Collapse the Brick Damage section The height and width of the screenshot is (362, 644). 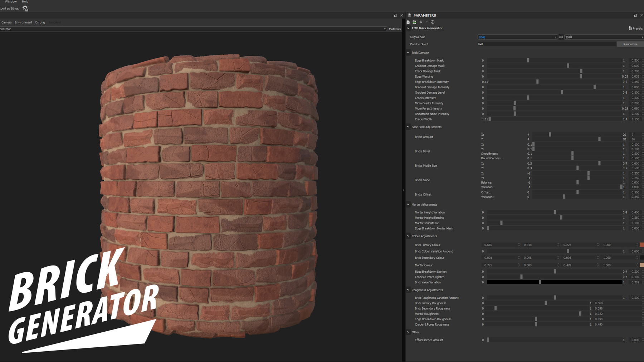tap(408, 53)
